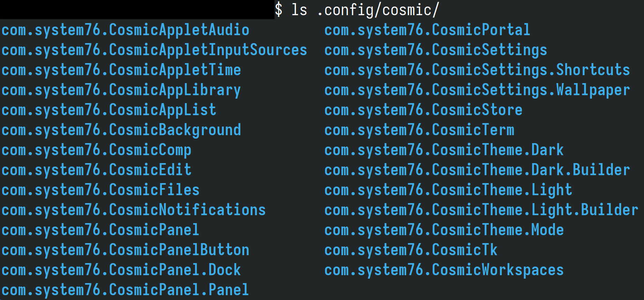The width and height of the screenshot is (644, 300).
Task: Click com.system76.CosmicPortal in the right column
Action: (427, 30)
